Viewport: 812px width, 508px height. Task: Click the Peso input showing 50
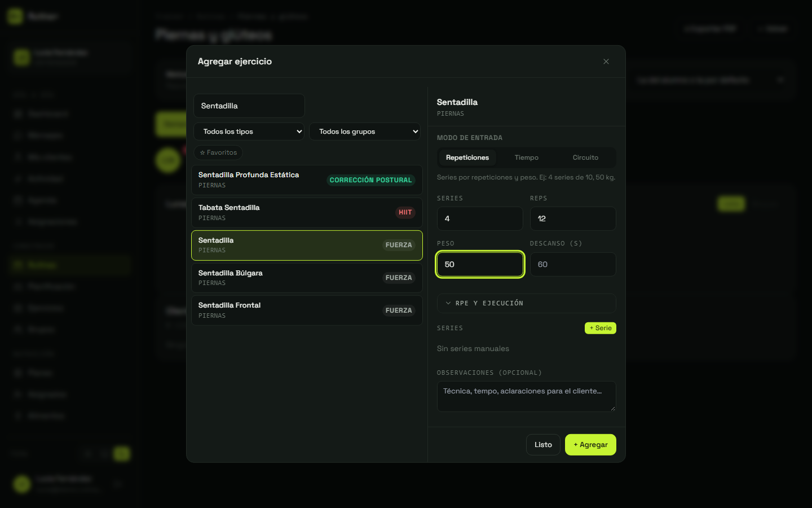pos(480,264)
